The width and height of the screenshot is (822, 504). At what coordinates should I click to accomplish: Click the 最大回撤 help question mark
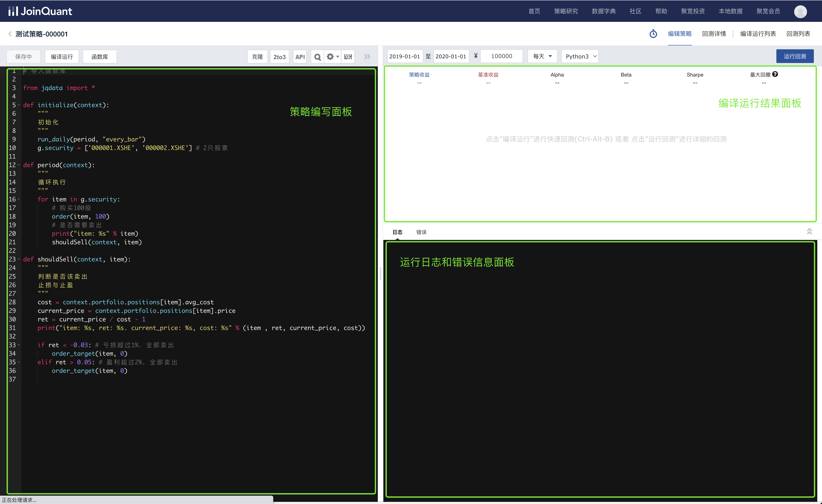click(775, 74)
